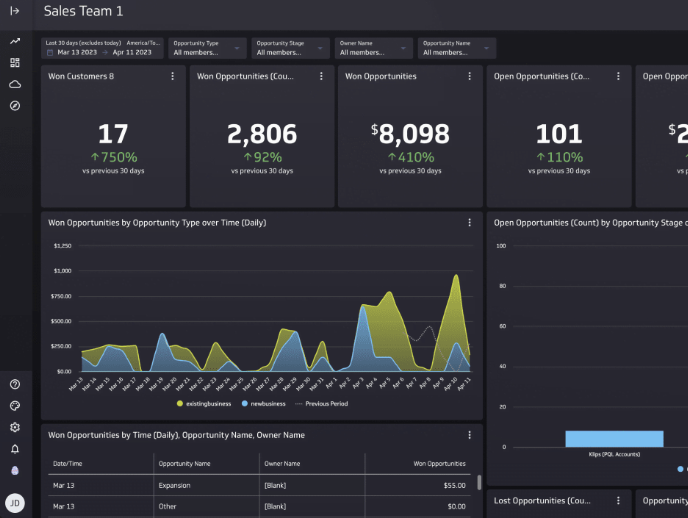The image size is (688, 518).
Task: Click the $8,098 Won Opportunities value
Action: tap(410, 134)
